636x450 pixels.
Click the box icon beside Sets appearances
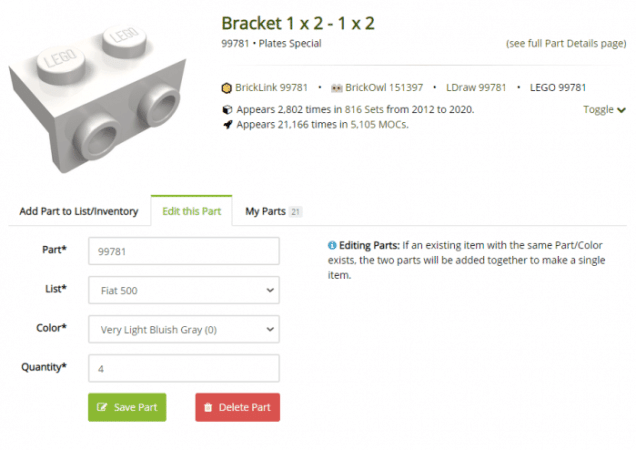point(227,110)
